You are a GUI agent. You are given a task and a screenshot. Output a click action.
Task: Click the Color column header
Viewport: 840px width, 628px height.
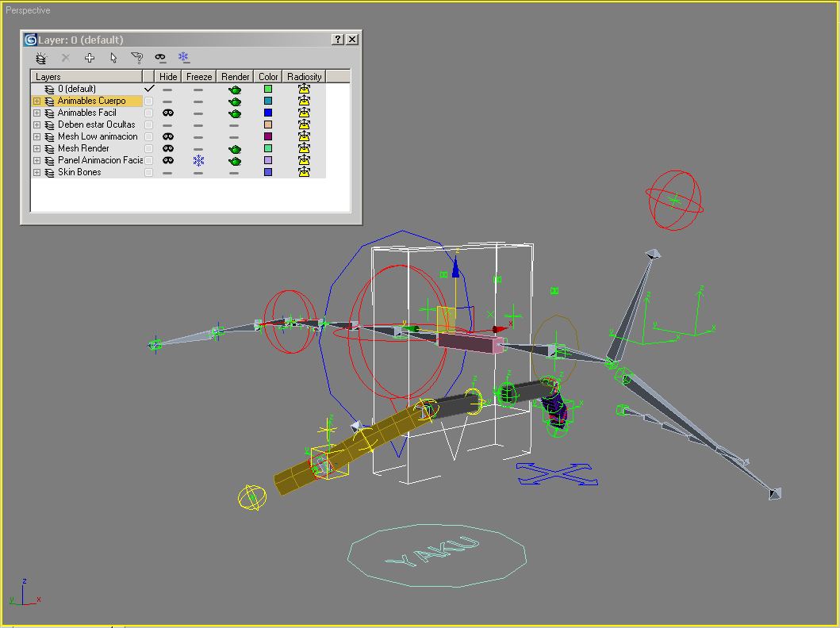click(268, 77)
